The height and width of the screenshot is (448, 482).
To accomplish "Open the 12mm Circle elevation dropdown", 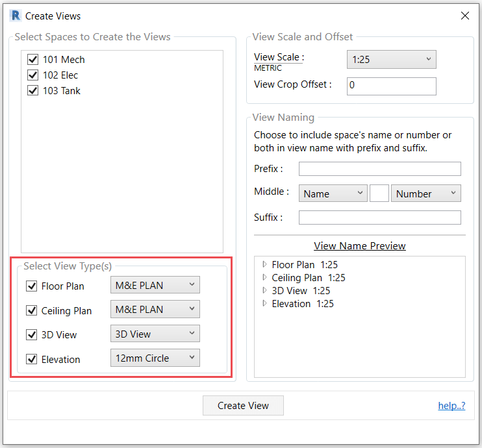I will (155, 358).
